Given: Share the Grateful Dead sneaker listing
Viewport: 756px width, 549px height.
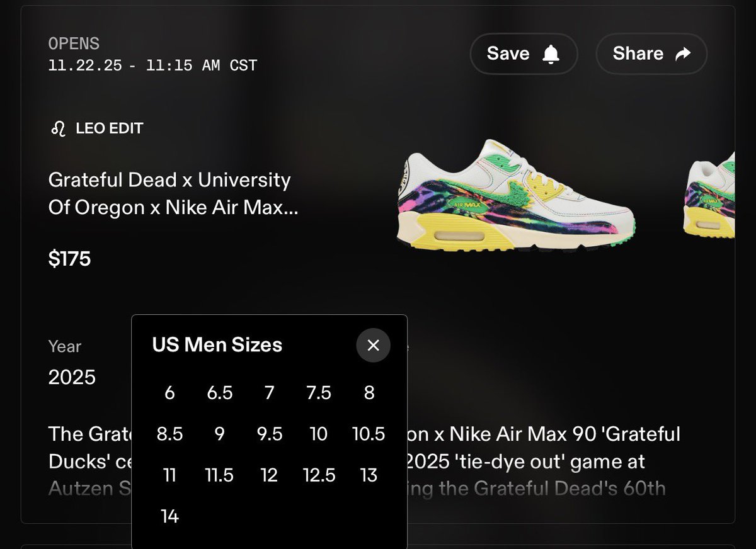Looking at the screenshot, I should click(x=651, y=54).
